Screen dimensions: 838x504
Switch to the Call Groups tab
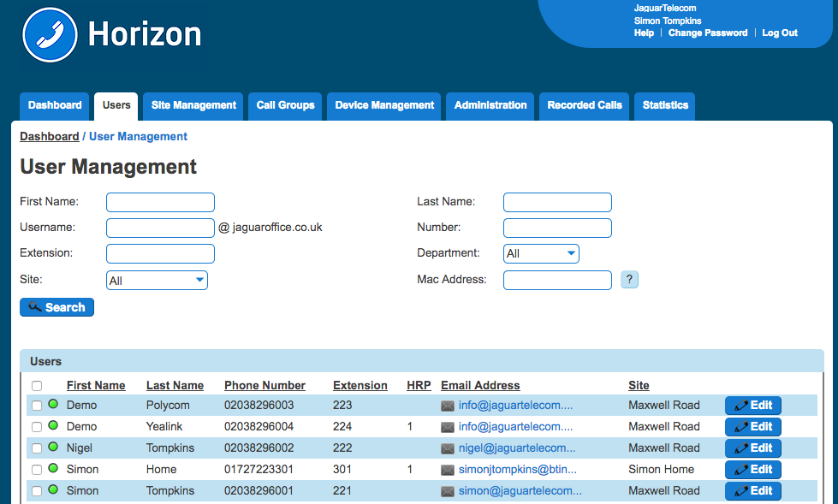(x=285, y=105)
